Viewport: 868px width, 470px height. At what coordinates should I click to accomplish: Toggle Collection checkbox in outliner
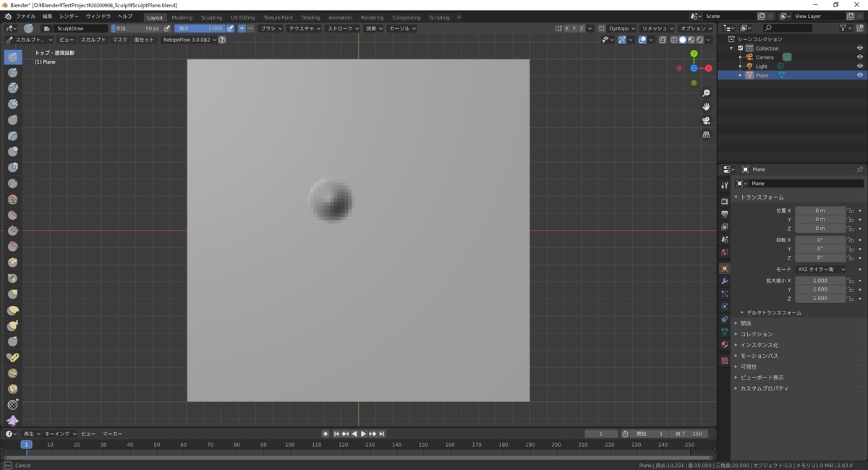point(741,48)
